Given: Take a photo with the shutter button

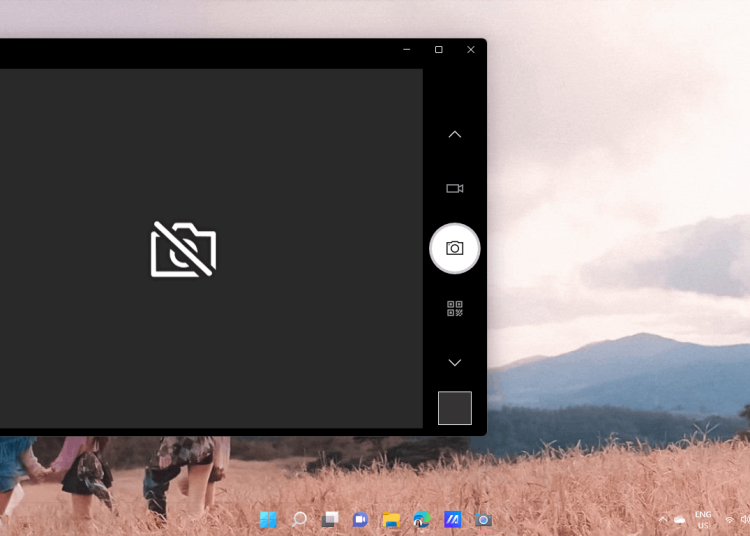Looking at the screenshot, I should (x=454, y=248).
